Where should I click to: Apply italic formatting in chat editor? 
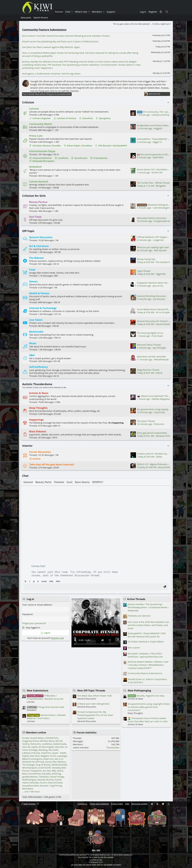(30, 581)
